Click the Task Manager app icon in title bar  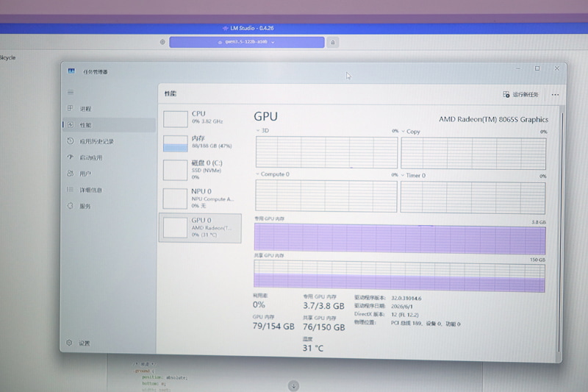71,71
